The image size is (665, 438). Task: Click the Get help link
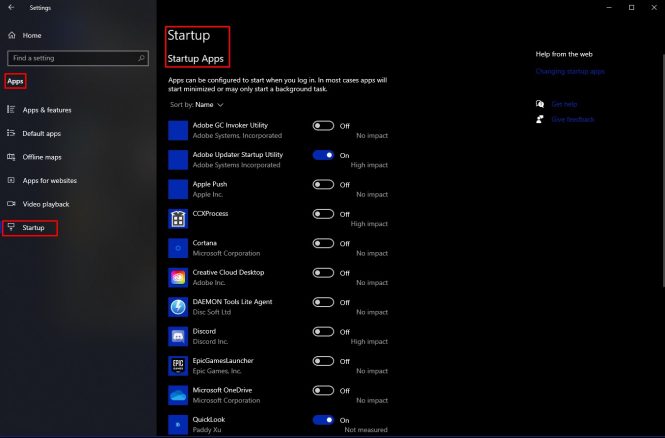click(564, 104)
